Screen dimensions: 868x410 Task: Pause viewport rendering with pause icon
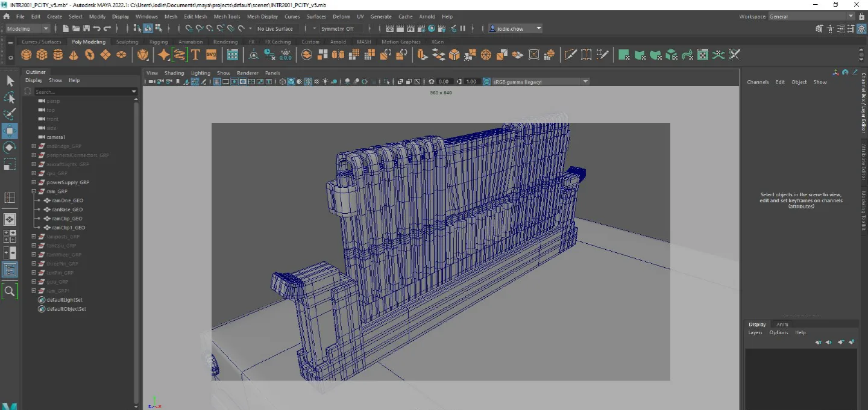[463, 28]
